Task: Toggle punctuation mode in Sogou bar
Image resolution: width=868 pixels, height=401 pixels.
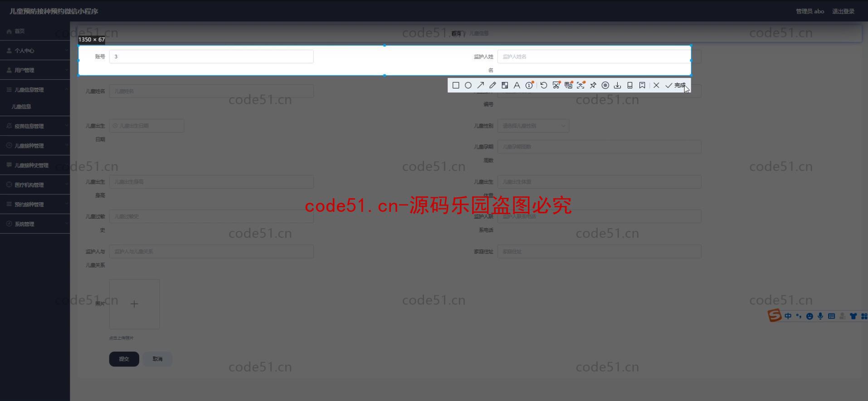Action: click(x=799, y=316)
